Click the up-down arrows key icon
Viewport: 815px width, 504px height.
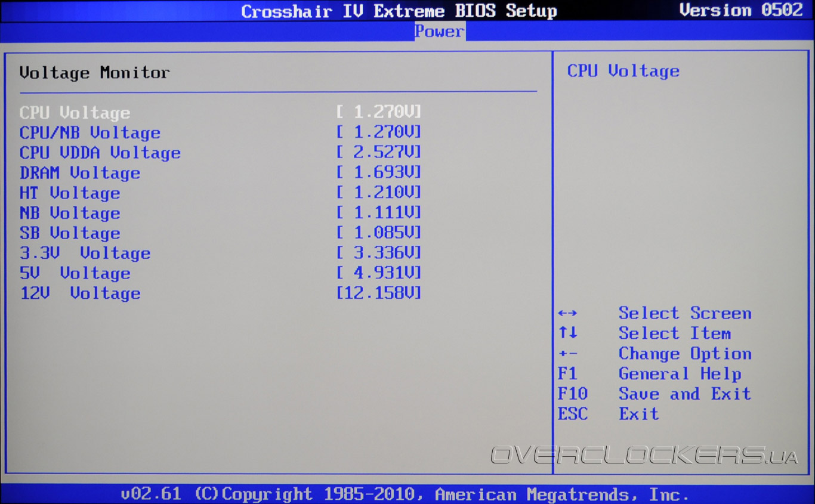tap(568, 333)
